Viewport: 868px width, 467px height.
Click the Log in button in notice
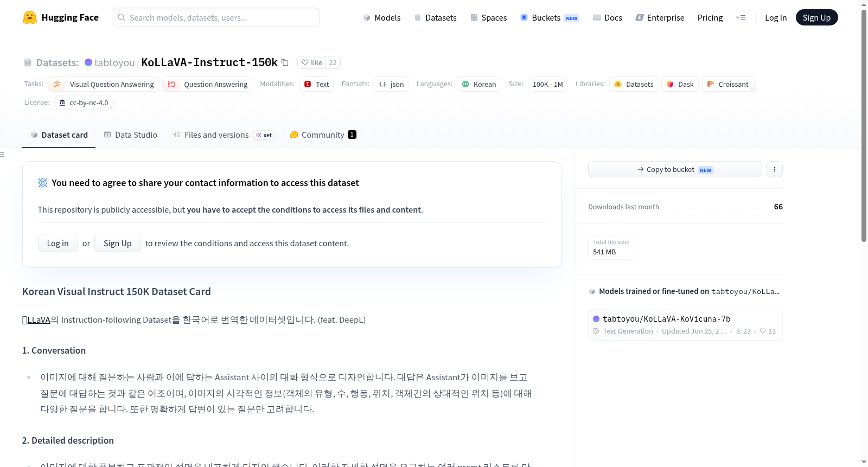coord(58,243)
